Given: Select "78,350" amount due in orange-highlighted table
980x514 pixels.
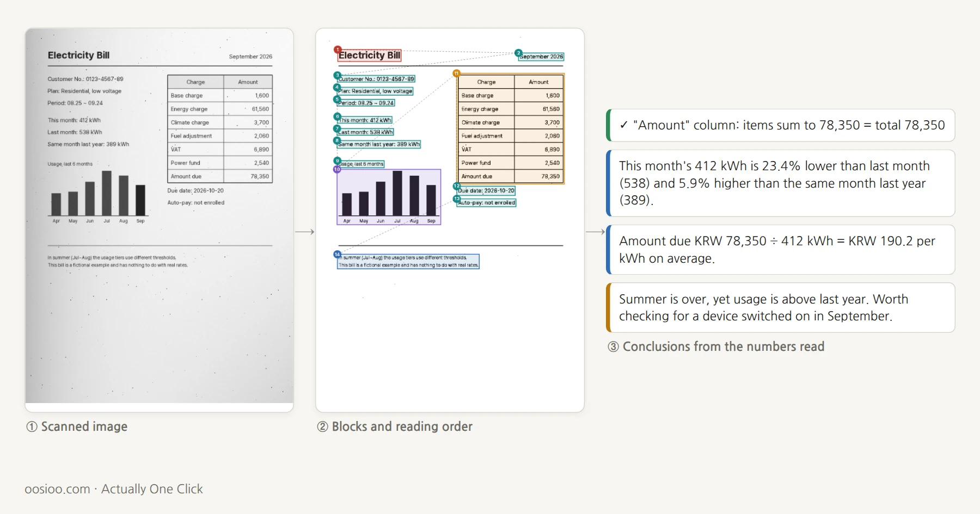Looking at the screenshot, I should point(550,176).
